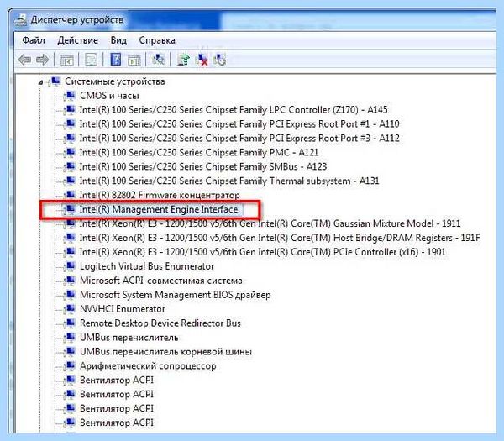
Task: Select the UMBus перечислитель entry
Action: pos(129,338)
